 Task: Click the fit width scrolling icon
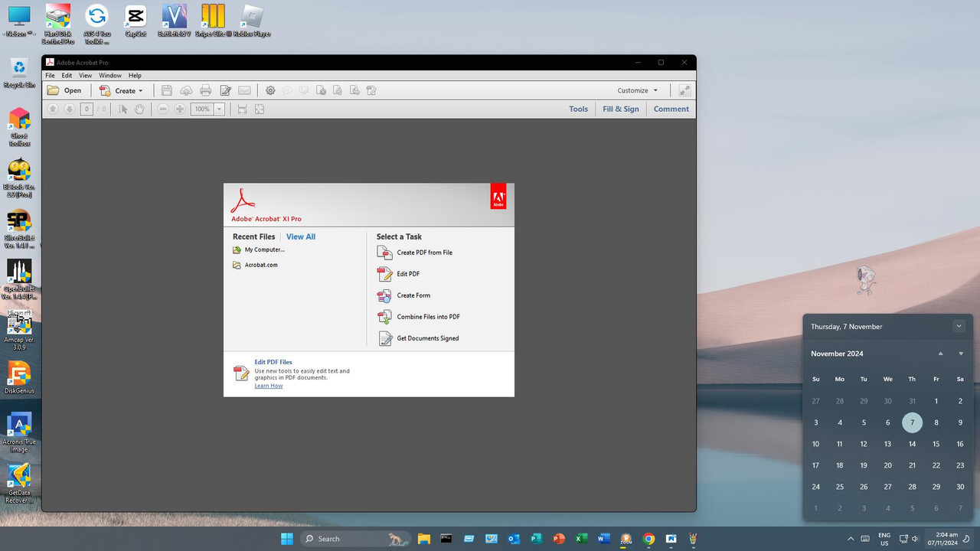(242, 109)
